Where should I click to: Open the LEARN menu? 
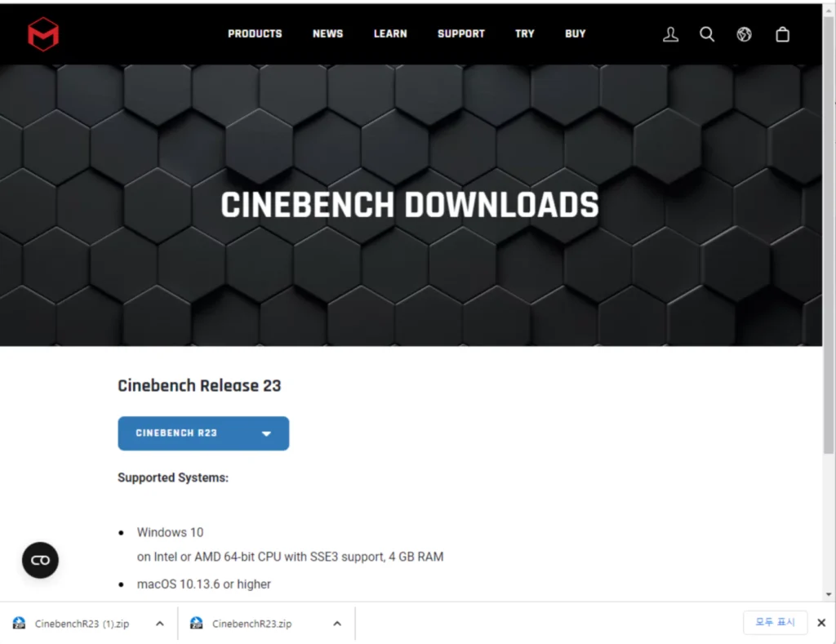click(x=390, y=33)
